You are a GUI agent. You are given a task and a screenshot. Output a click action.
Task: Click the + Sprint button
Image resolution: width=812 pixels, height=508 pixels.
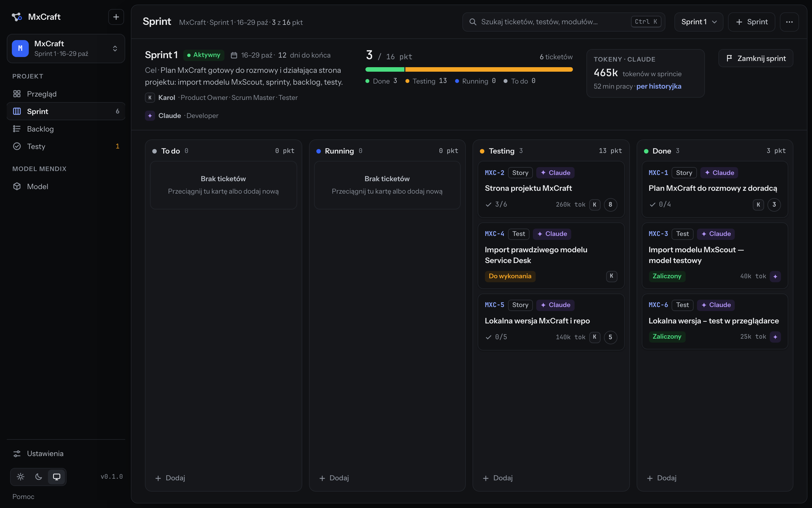(x=751, y=22)
